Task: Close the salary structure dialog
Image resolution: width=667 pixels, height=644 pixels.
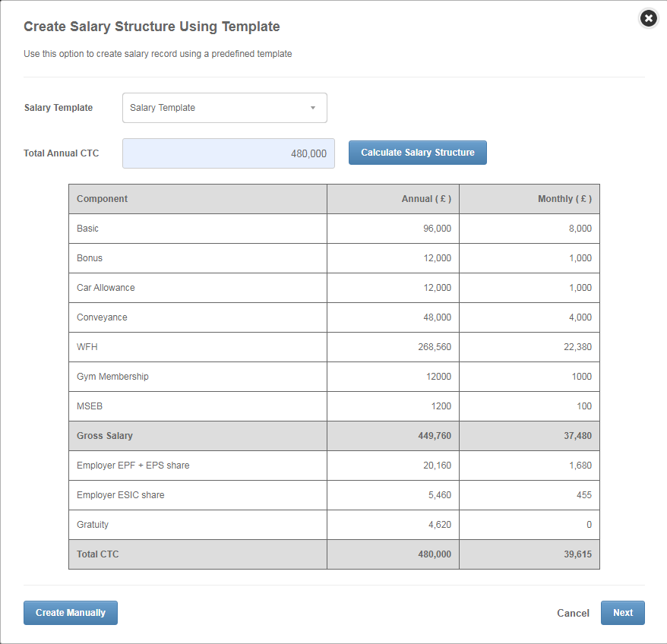Action: pyautogui.click(x=648, y=18)
